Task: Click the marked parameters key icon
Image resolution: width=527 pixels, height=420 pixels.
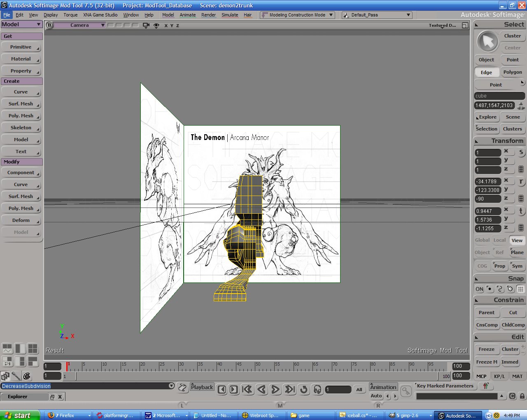Action: 486,386
